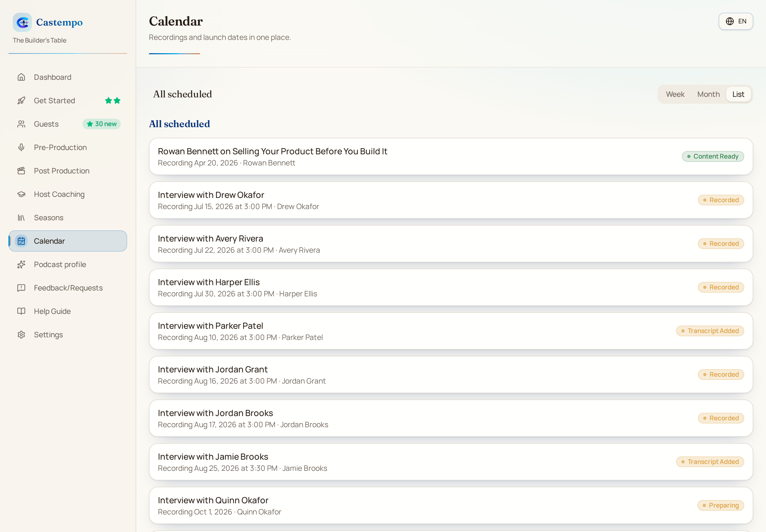766x532 pixels.
Task: Switch to Month view
Action: 708,94
